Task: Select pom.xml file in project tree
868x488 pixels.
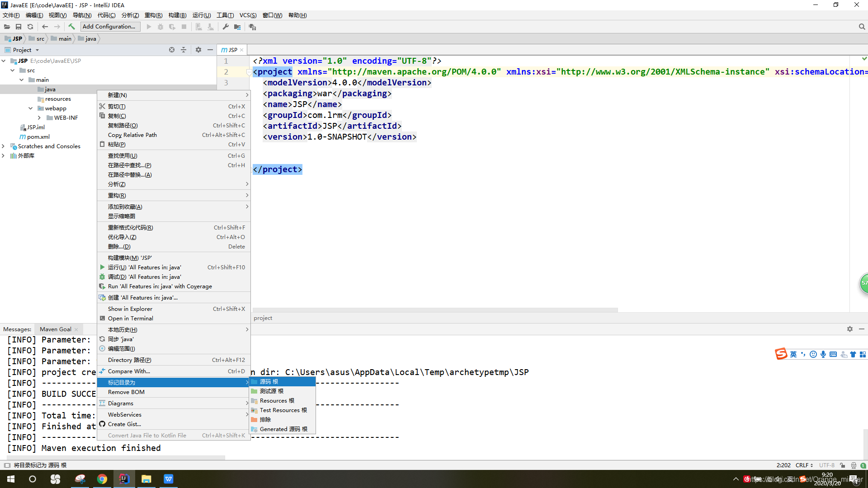Action: coord(37,136)
